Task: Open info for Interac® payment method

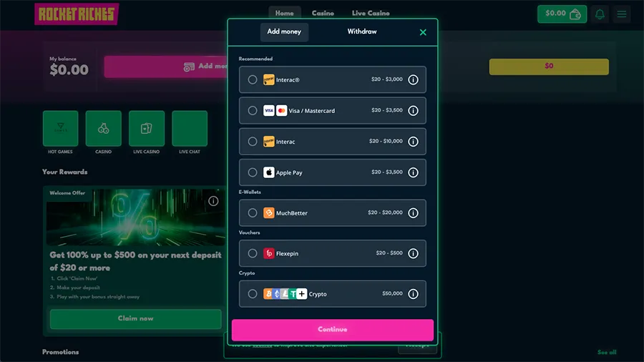Action: point(413,79)
